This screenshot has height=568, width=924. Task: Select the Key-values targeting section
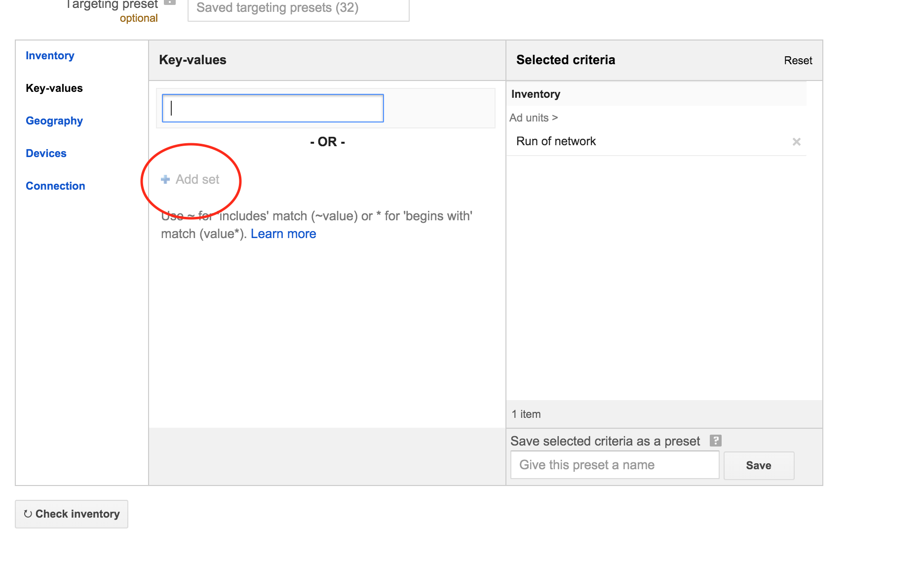coord(54,88)
